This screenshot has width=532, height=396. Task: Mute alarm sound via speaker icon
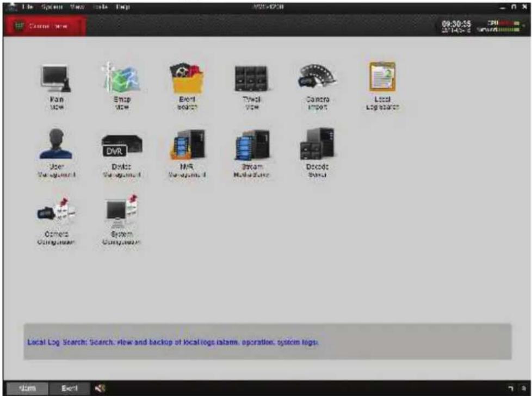[100, 388]
